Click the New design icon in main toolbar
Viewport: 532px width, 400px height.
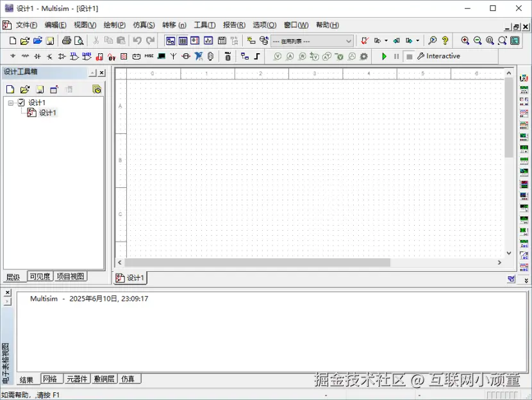13,41
